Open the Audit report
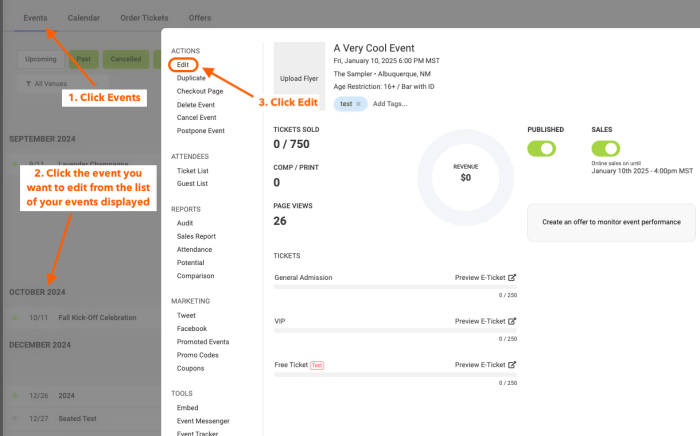Viewport: 700px width, 436px height. point(185,223)
